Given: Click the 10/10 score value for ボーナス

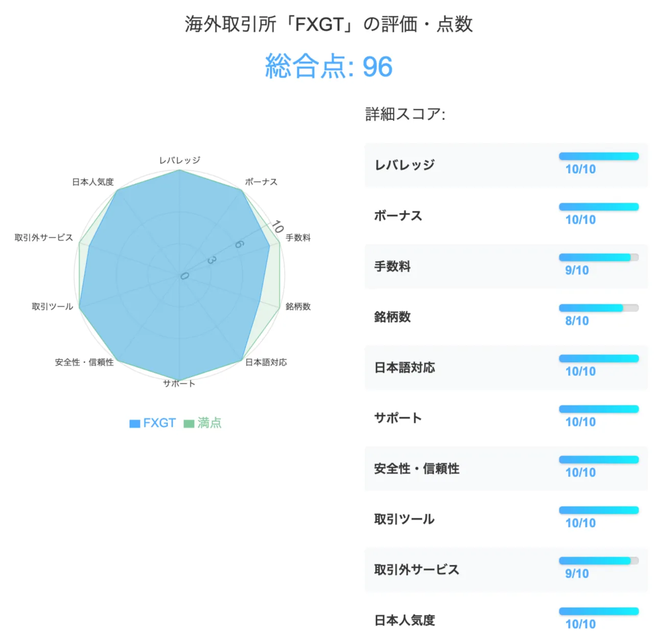Looking at the screenshot, I should tap(580, 220).
